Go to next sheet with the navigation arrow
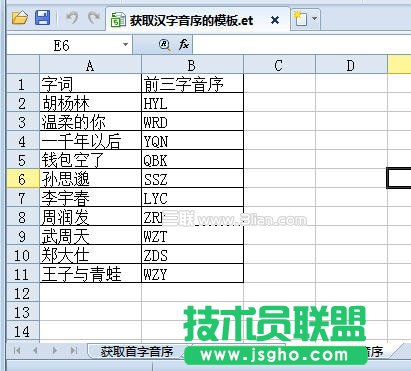Viewport: 411px width, 371px height. tap(55, 350)
